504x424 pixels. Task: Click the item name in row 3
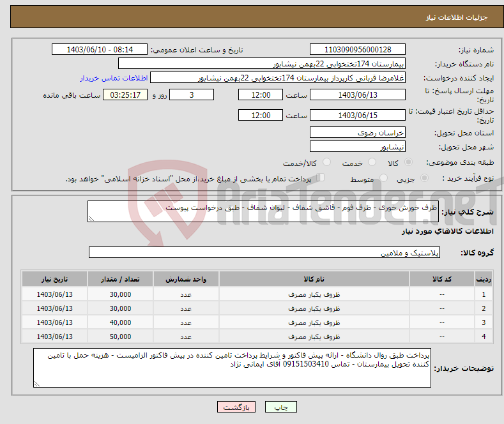[314, 322]
